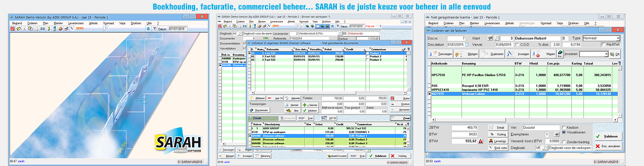Click the Datum field showing 07/07/2015 in left window
644x166 pixels.
(178, 29)
